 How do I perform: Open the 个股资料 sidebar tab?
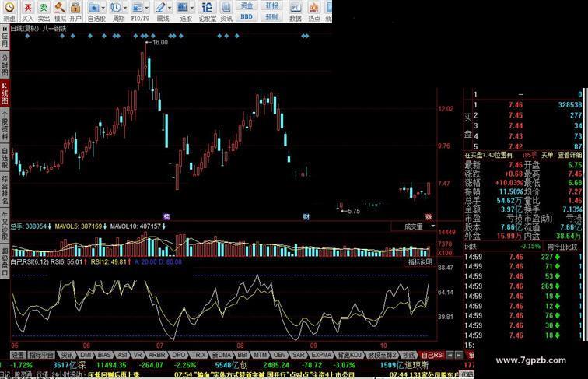pyautogui.click(x=5, y=125)
